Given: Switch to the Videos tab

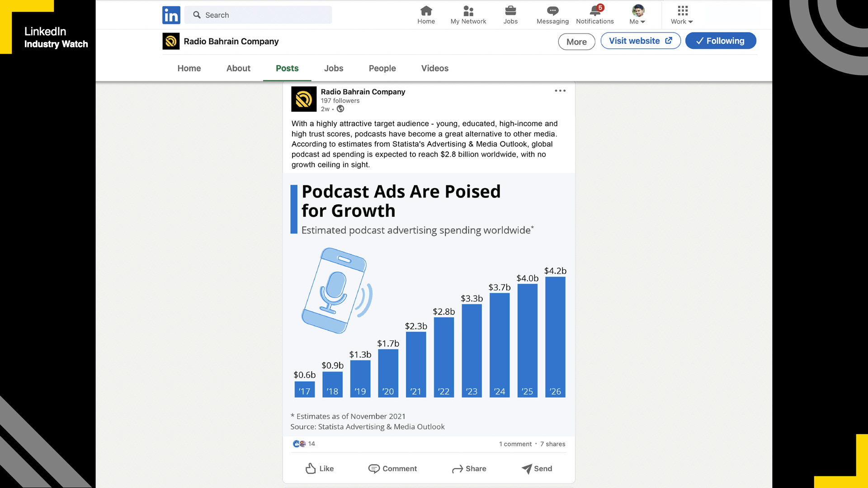Looking at the screenshot, I should tap(435, 68).
